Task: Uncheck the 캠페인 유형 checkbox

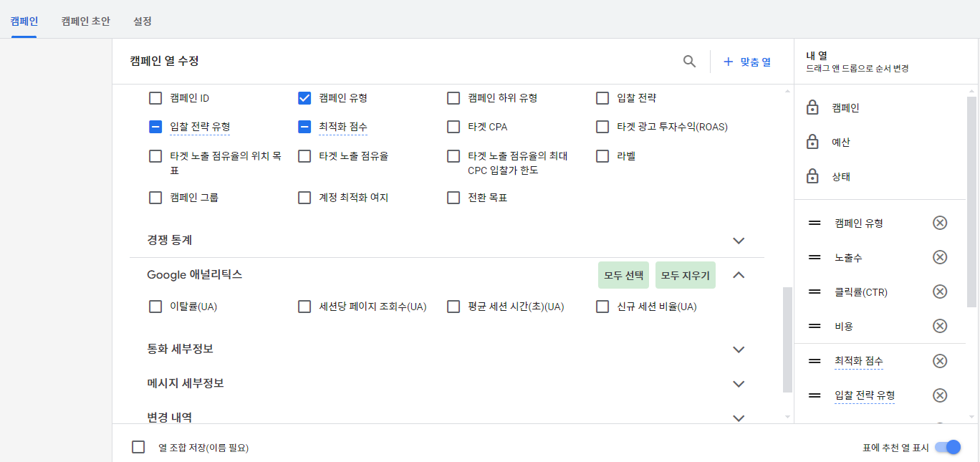Action: tap(304, 98)
